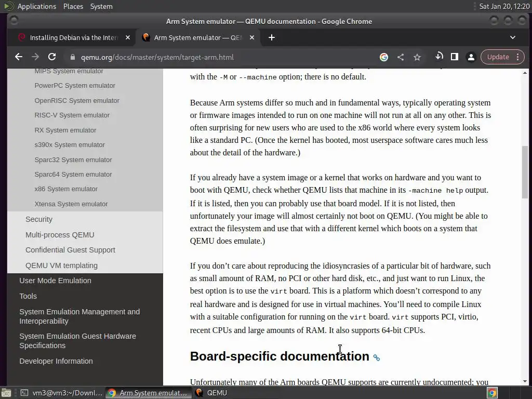Open the Chrome three-dot menu
The height and width of the screenshot is (399, 532).
coord(518,57)
